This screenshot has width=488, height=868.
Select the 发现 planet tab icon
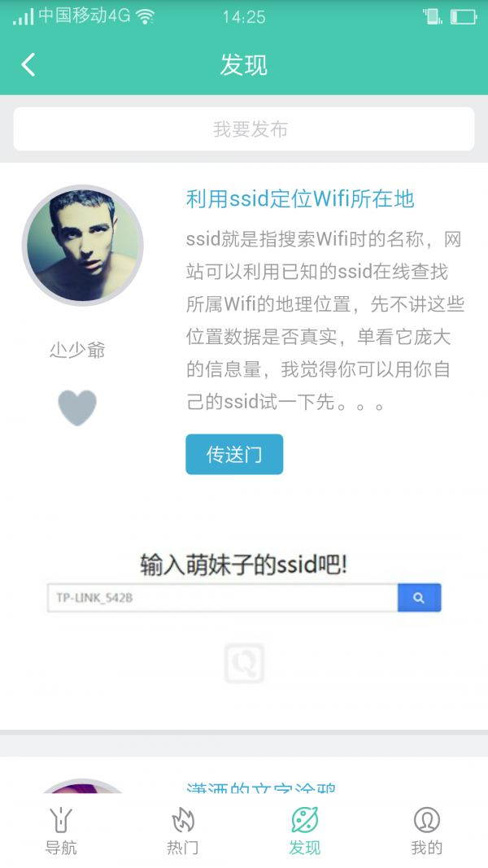(x=305, y=820)
